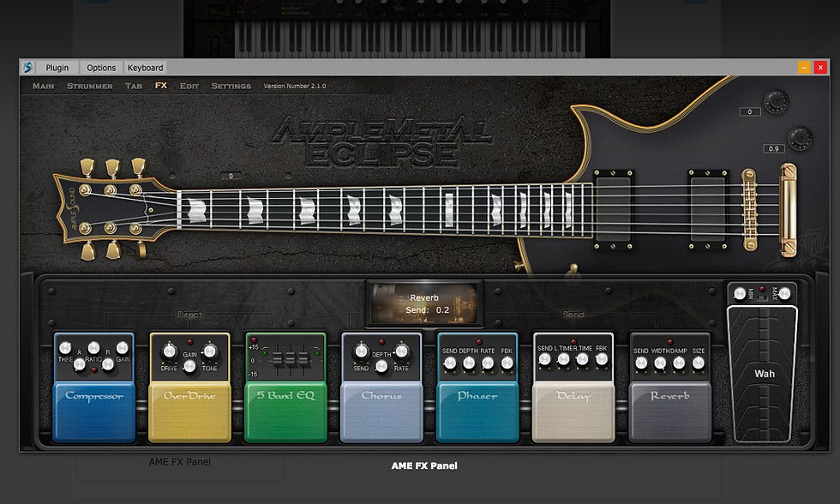
Task: Click the third EQ band fader
Action: pos(303,359)
